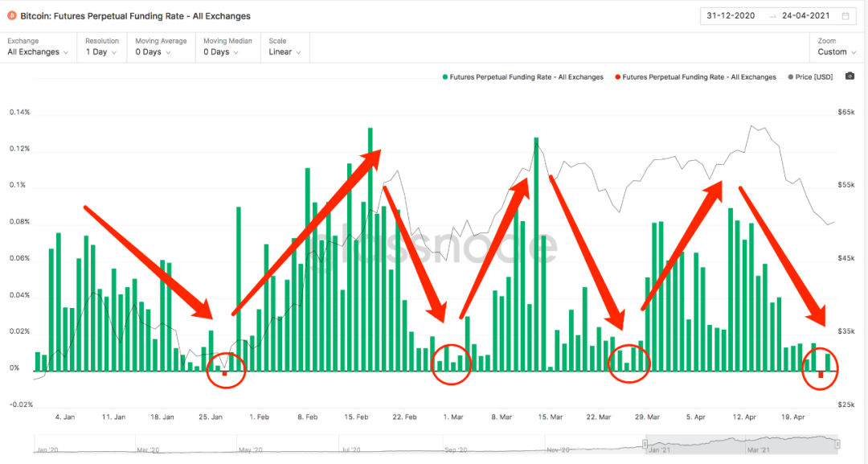Click the end date 24-04-2021 field

pyautogui.click(x=805, y=15)
